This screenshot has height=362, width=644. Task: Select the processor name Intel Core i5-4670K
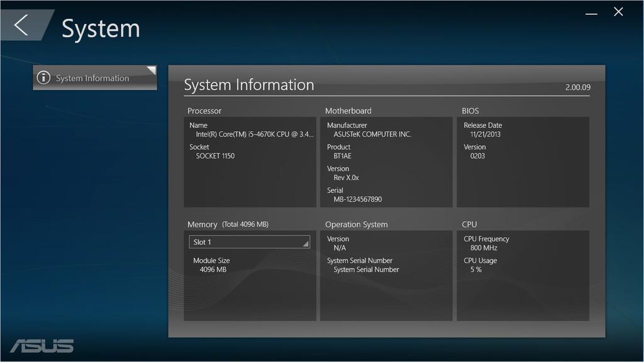pos(255,134)
